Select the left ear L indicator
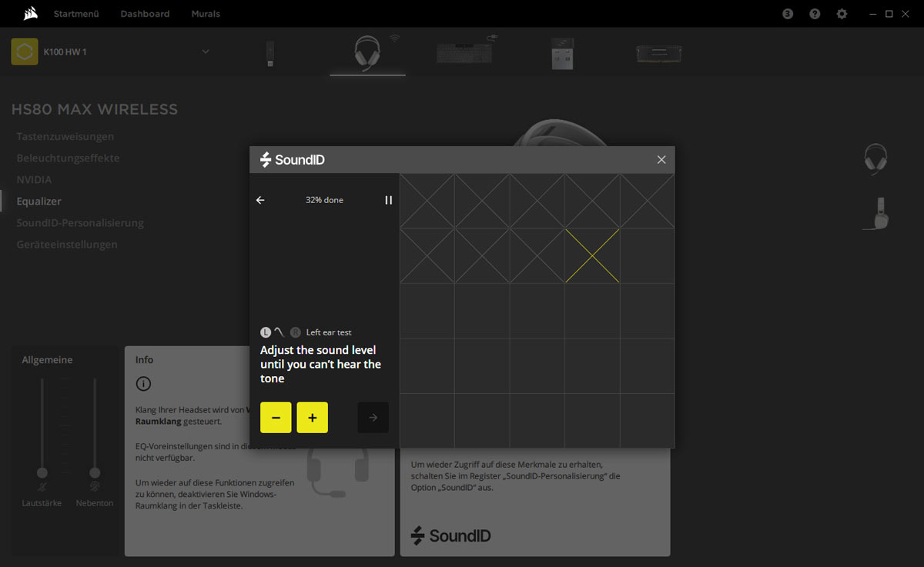The height and width of the screenshot is (567, 924). coord(266,332)
